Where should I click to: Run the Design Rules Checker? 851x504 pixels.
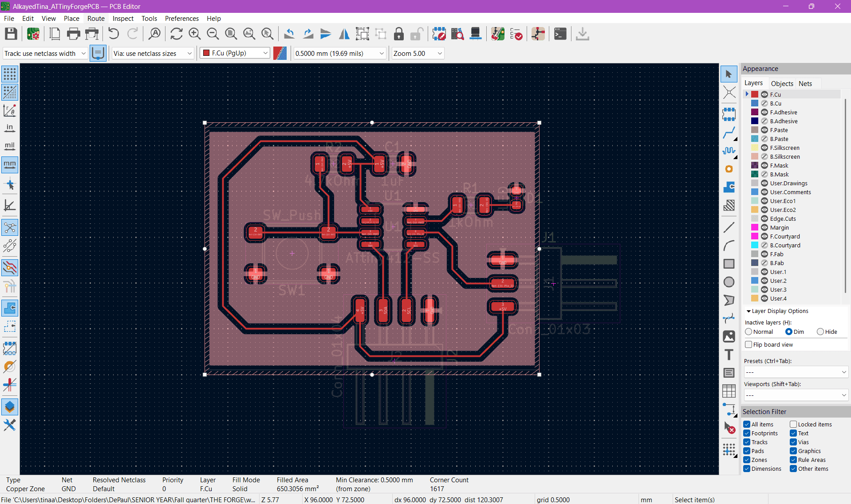pos(517,34)
